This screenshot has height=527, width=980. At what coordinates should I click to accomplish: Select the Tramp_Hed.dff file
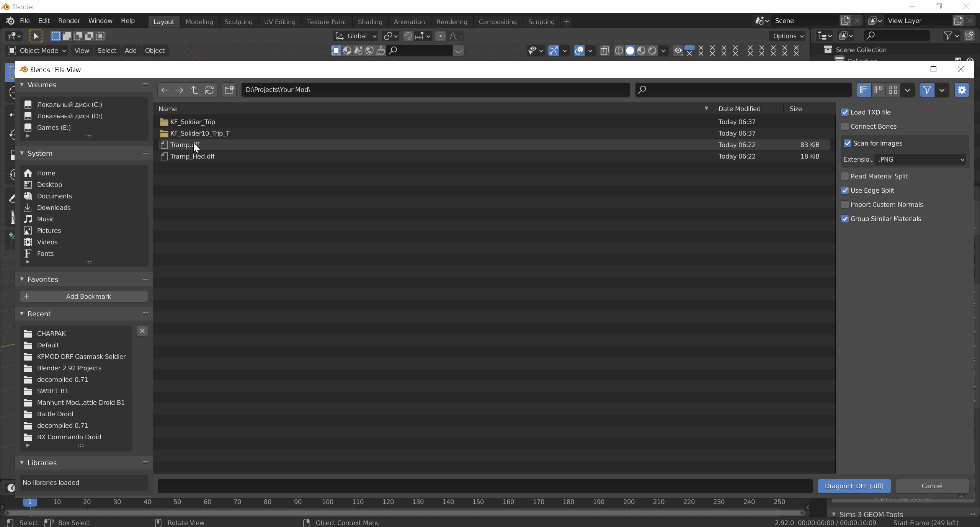[192, 156]
